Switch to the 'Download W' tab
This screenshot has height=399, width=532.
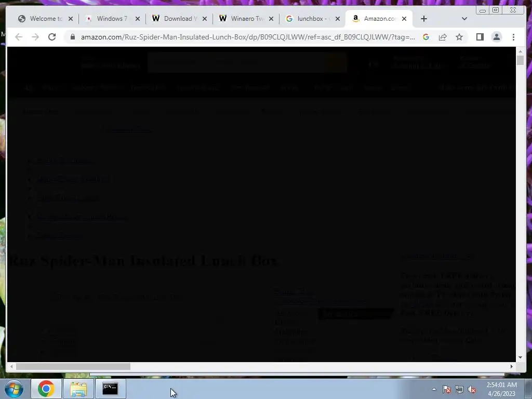click(180, 19)
